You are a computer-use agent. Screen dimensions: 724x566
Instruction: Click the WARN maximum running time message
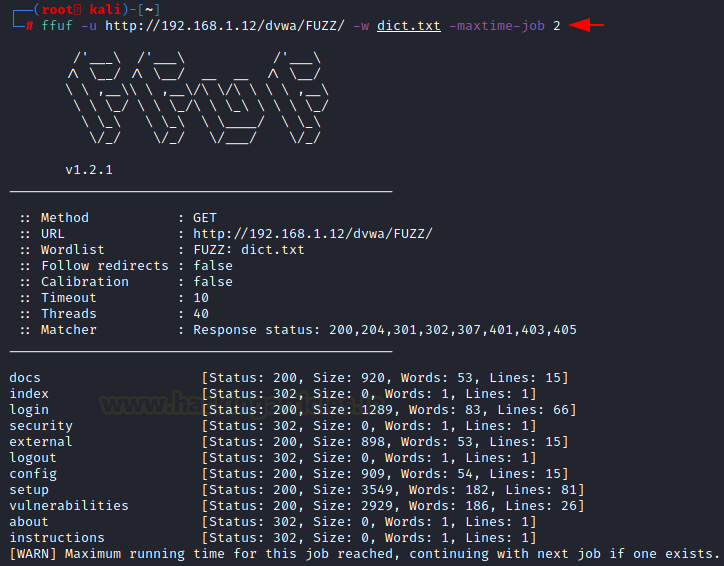[364, 554]
